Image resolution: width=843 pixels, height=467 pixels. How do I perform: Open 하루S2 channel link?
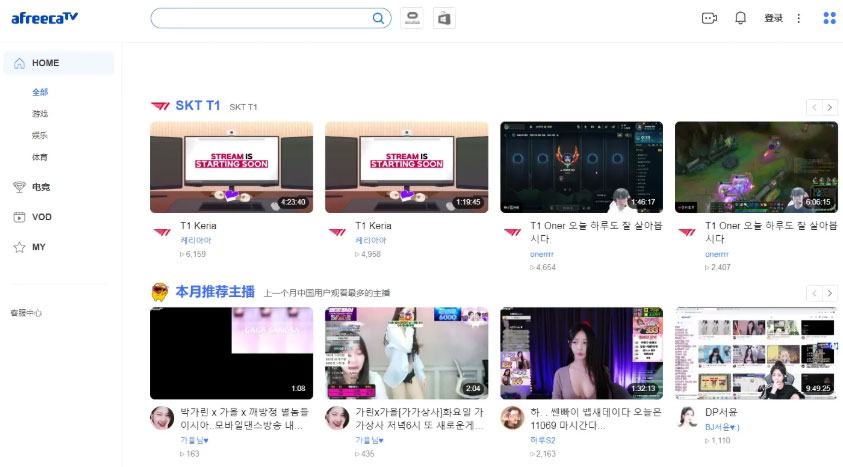click(x=543, y=440)
